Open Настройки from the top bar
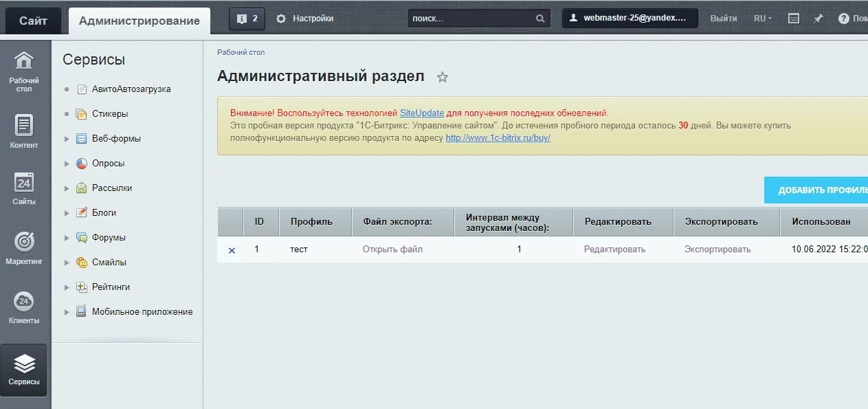 click(305, 19)
